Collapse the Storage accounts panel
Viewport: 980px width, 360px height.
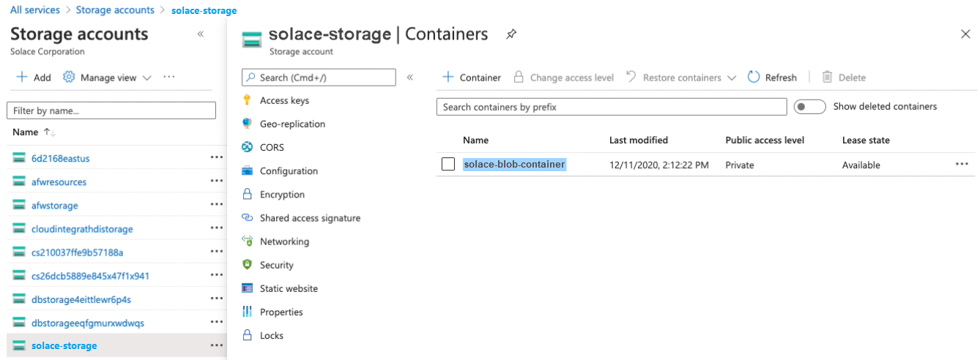tap(201, 34)
